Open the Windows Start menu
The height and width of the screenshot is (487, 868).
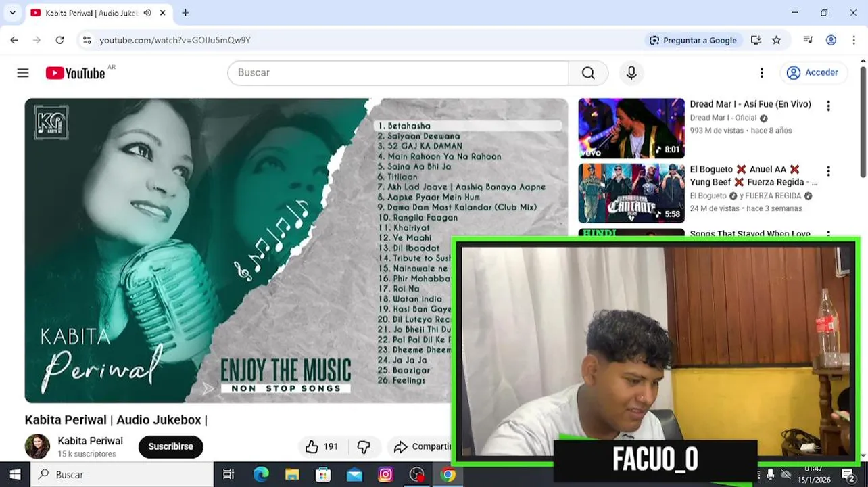coord(15,475)
